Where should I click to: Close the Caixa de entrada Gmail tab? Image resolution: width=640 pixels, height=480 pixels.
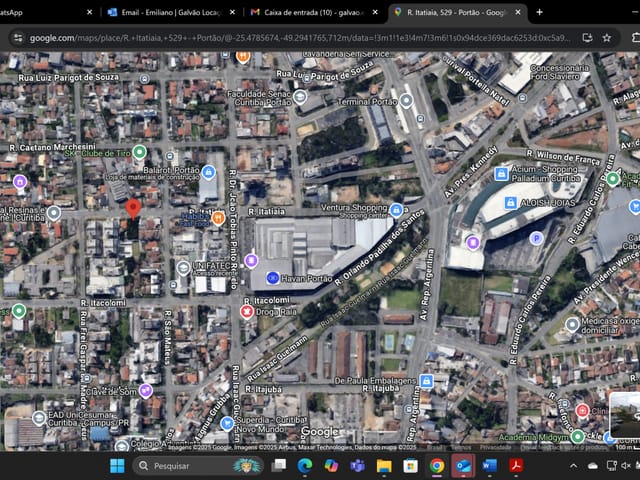375,12
